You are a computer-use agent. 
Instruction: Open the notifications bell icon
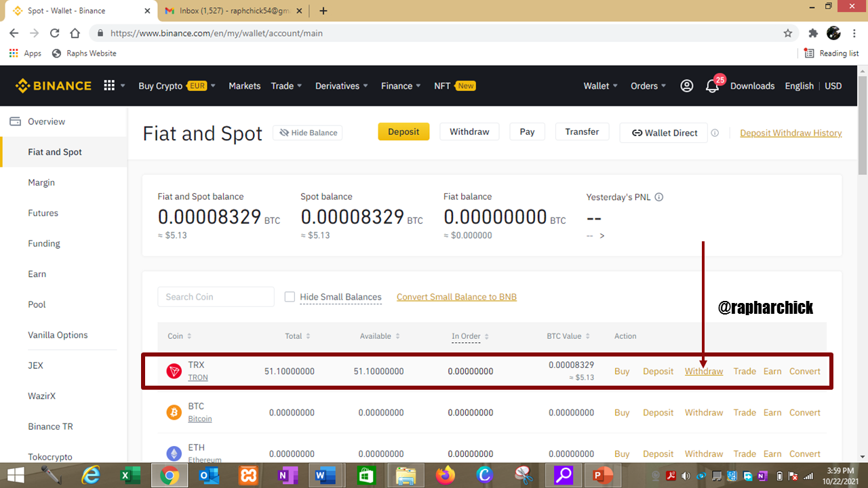click(x=712, y=86)
